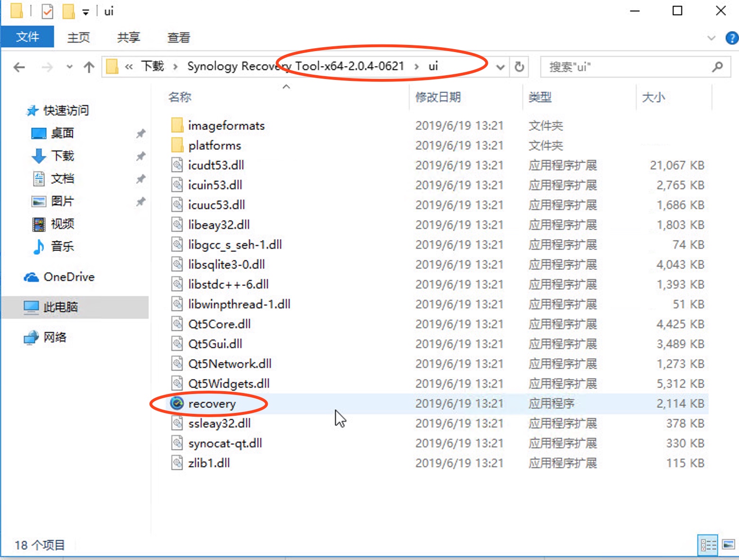Open the 查看 ribbon tab
The height and width of the screenshot is (560, 739).
pyautogui.click(x=179, y=37)
